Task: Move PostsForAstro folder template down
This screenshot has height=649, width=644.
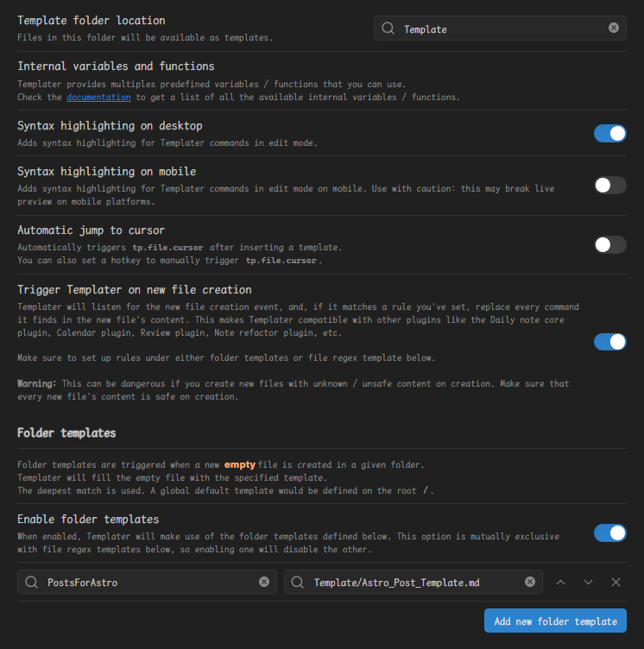Action: [x=589, y=583]
